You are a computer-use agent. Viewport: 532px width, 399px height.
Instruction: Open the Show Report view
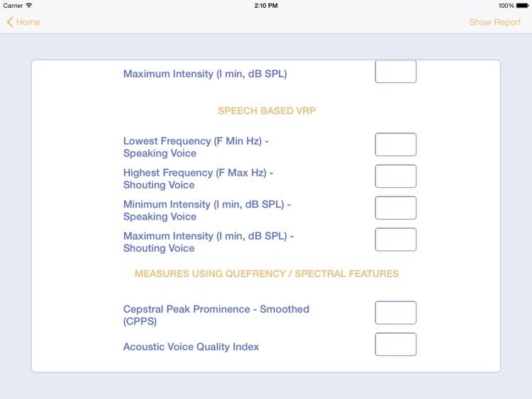tap(494, 22)
